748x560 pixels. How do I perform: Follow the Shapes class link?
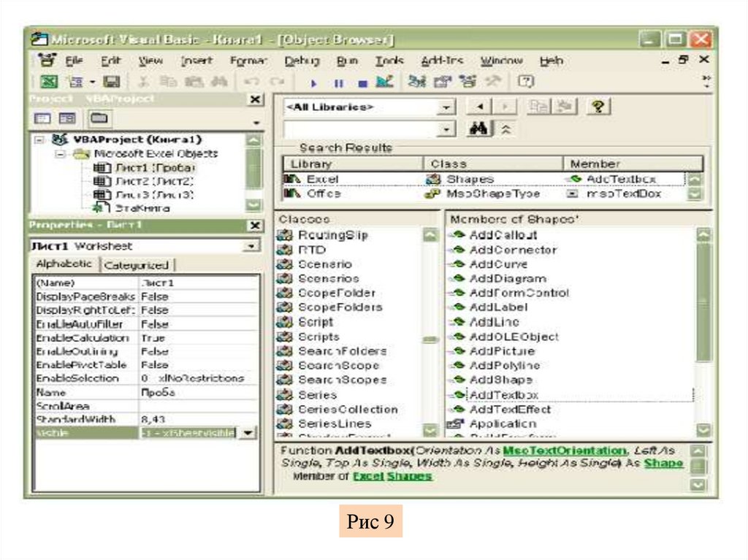(409, 476)
